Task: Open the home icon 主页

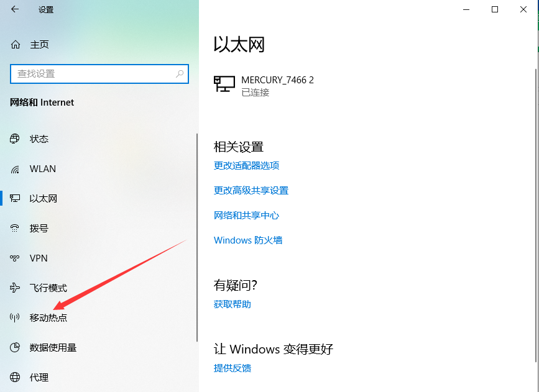Action: (16, 45)
